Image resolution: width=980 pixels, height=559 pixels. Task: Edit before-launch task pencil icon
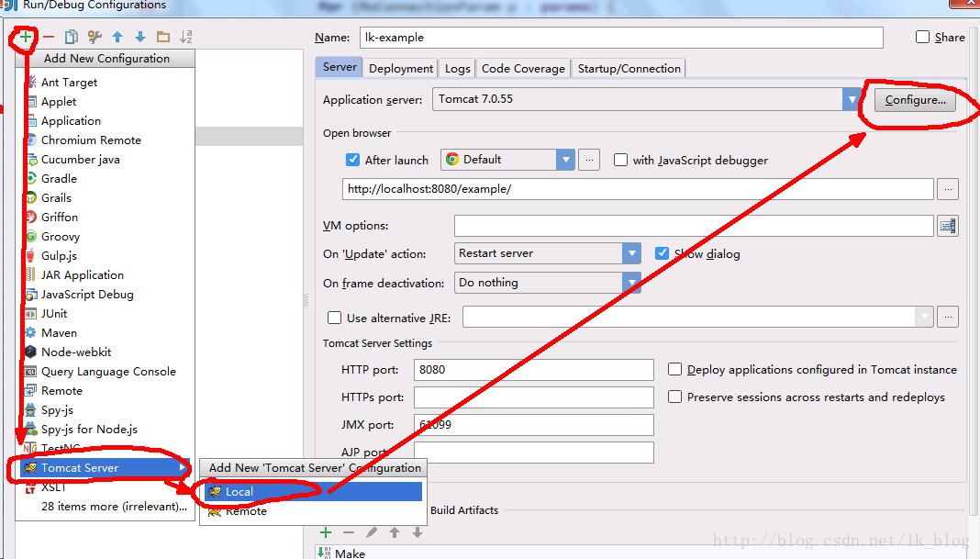[372, 532]
